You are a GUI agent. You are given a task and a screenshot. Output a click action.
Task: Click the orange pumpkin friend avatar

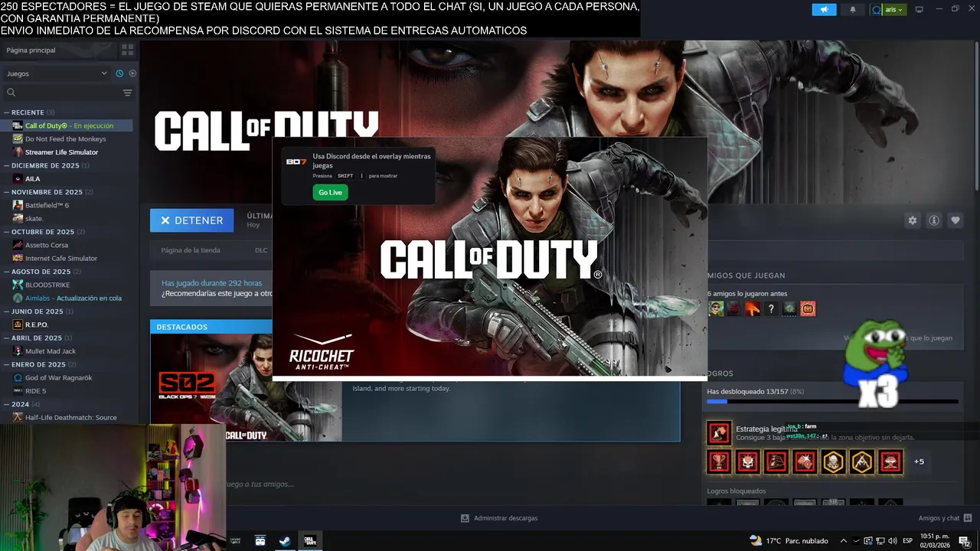808,308
